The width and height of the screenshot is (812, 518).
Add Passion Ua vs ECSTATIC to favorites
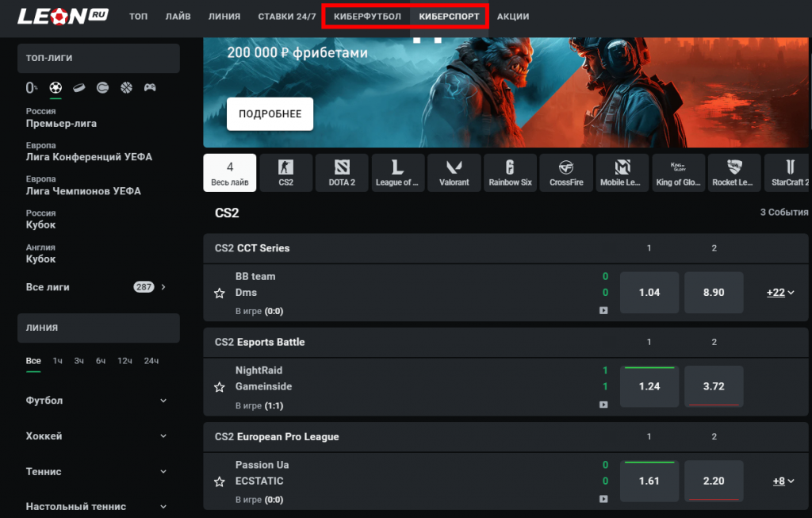(220, 482)
